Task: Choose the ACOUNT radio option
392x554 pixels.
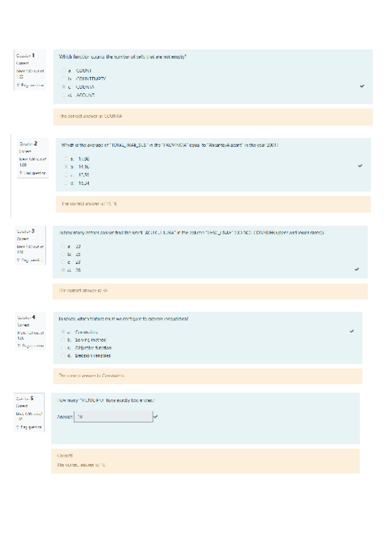Action: coord(63,95)
